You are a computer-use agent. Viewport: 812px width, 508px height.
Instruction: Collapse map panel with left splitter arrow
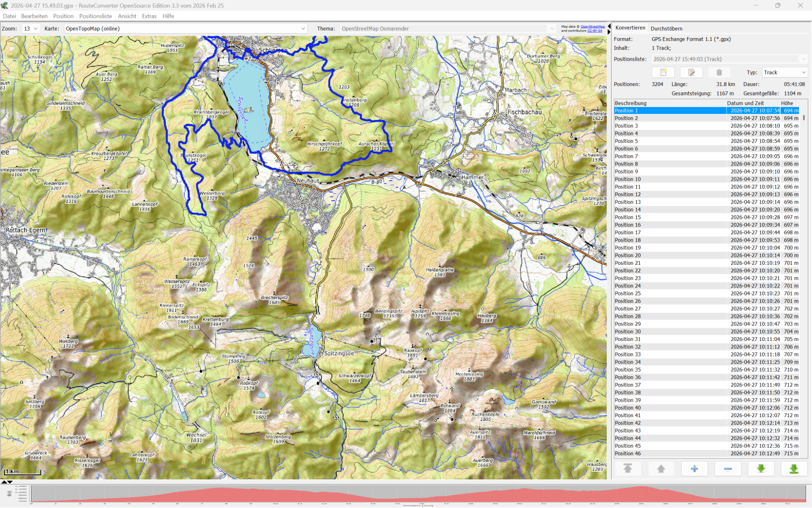click(x=609, y=26)
